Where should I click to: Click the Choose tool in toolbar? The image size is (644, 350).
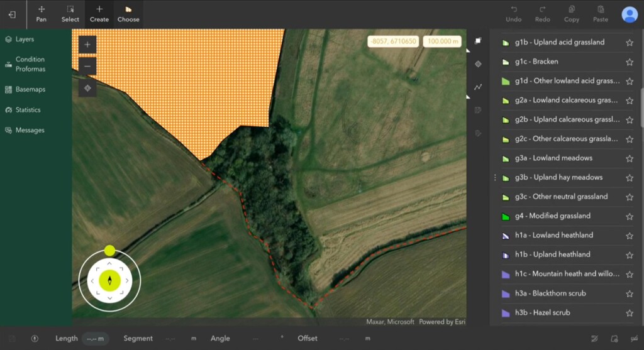[x=128, y=14]
